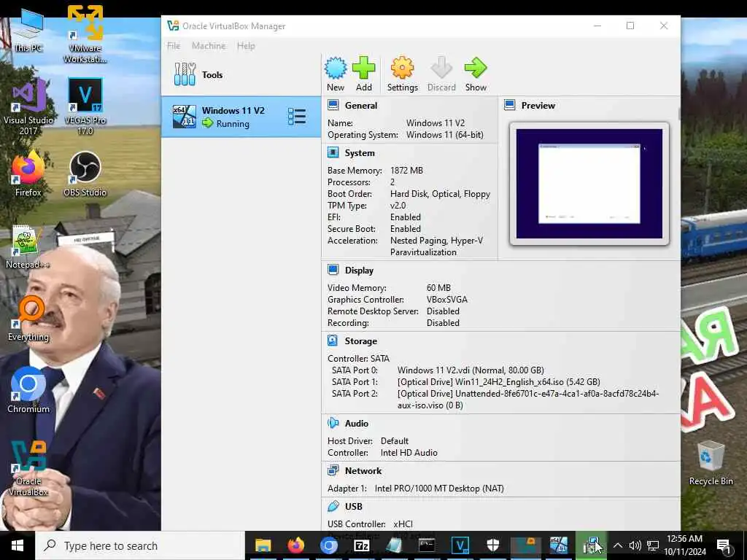Click the volume speaker tray icon
The width and height of the screenshot is (747, 560).
(x=635, y=545)
